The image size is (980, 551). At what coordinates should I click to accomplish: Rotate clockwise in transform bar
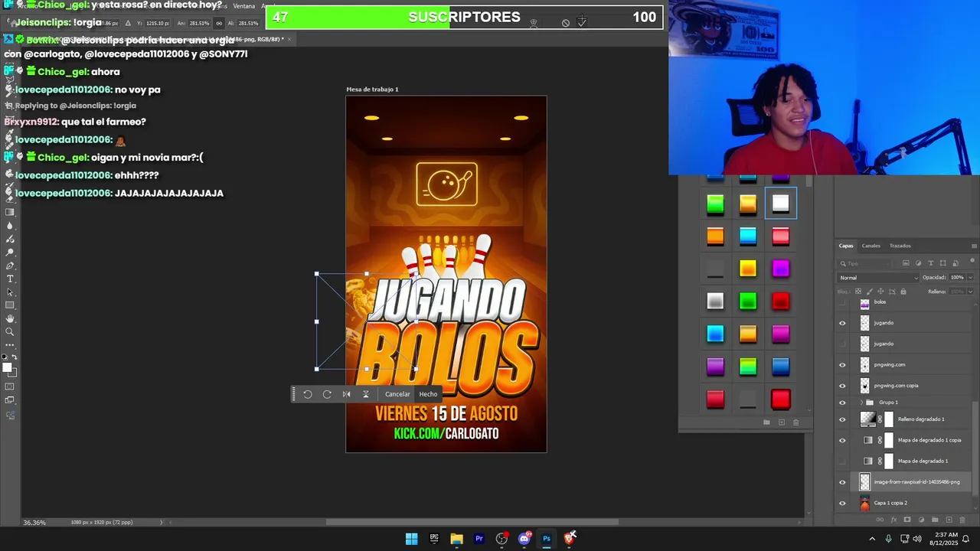327,394
